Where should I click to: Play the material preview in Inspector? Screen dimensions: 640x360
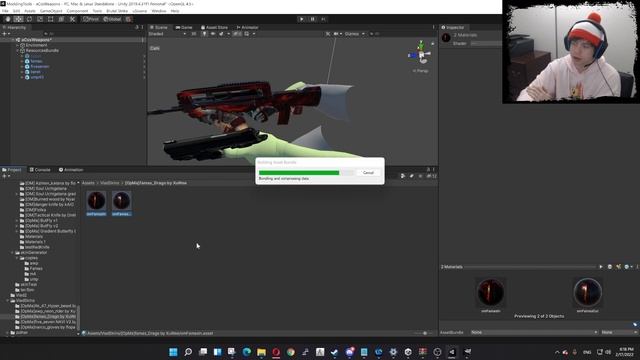click(601, 267)
